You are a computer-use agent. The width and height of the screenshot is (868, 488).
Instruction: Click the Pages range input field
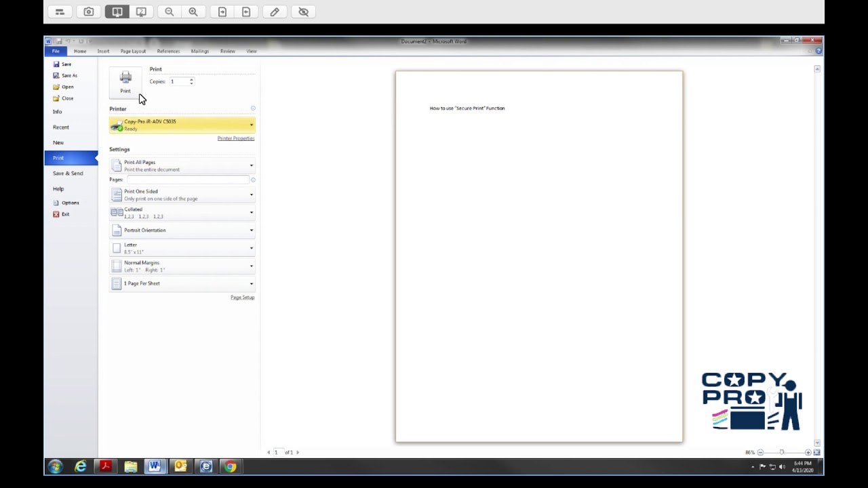click(x=188, y=180)
